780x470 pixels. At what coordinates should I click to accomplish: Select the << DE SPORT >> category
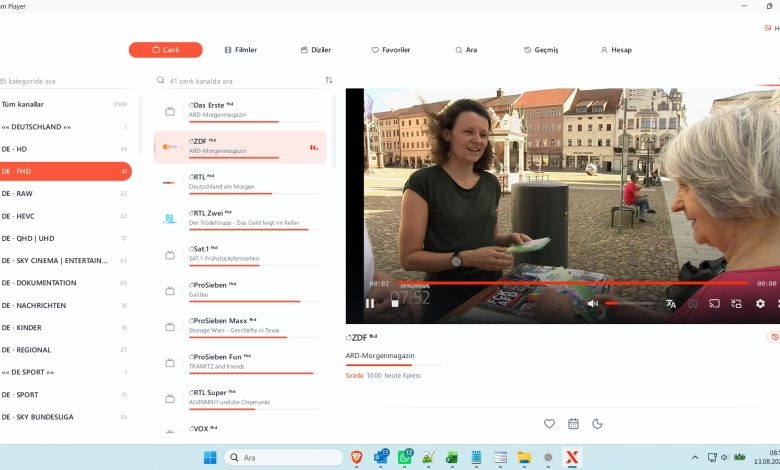[x=65, y=372]
